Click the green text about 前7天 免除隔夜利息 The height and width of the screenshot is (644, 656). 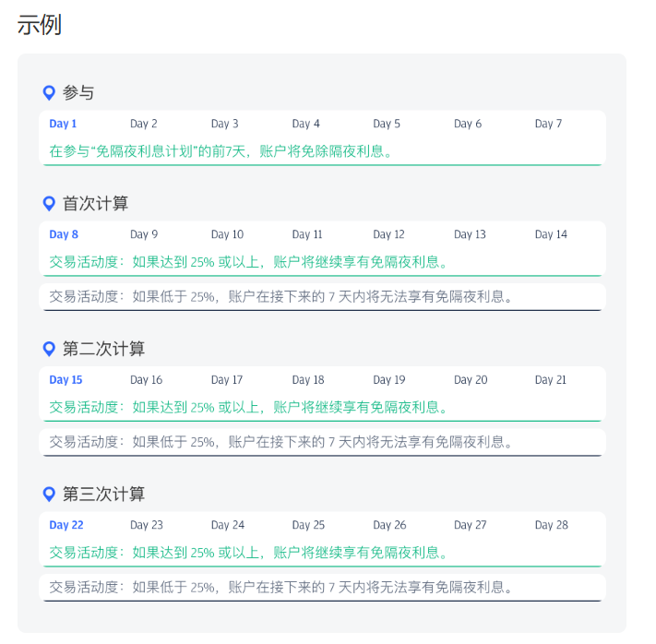point(221,150)
